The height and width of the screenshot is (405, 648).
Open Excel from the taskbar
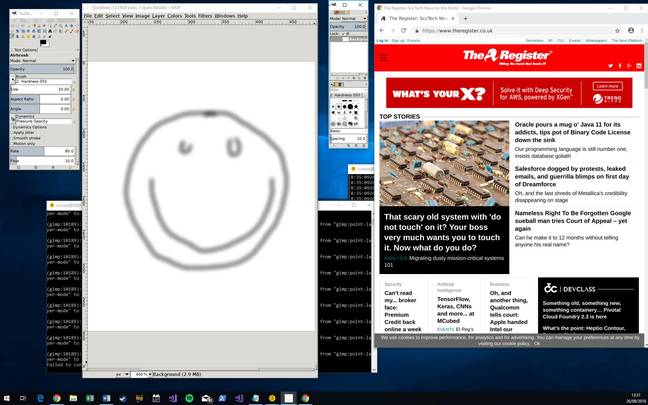point(90,398)
